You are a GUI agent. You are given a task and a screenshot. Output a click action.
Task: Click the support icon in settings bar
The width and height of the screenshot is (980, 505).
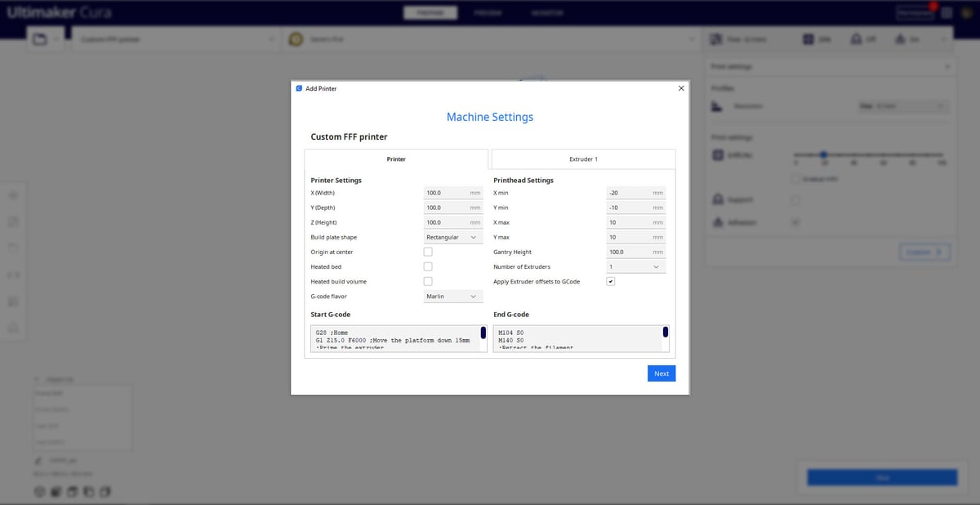[855, 39]
